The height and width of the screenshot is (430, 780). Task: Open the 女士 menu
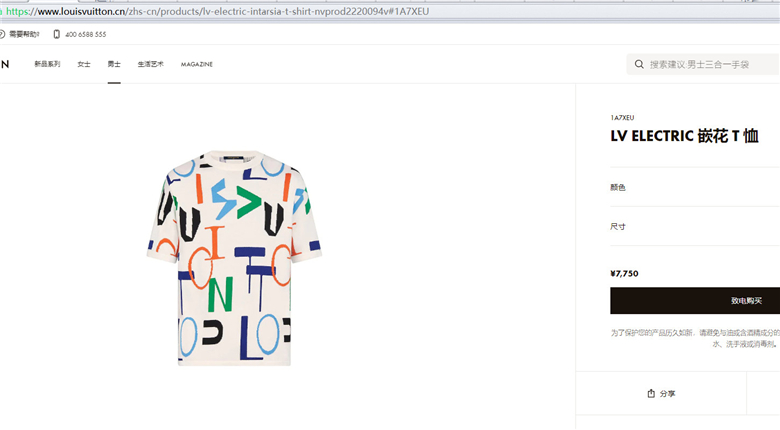[84, 64]
